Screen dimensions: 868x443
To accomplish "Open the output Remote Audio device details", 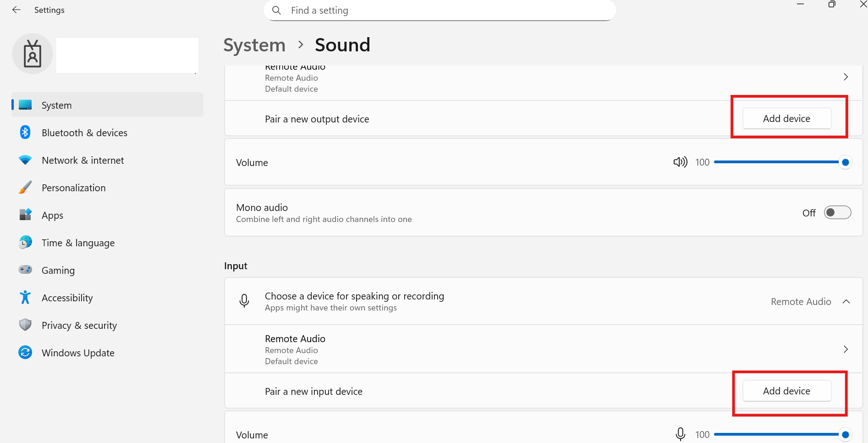I will pyautogui.click(x=846, y=77).
